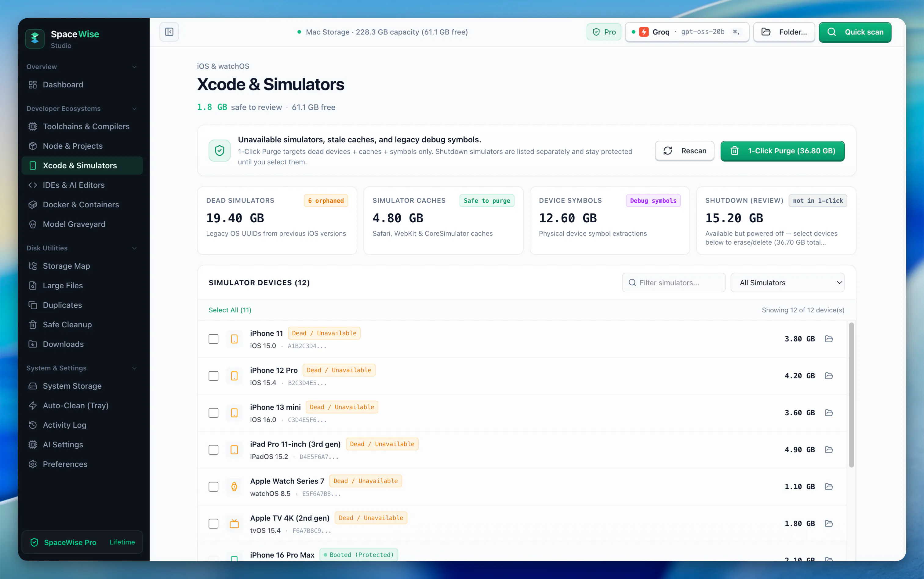Run 1-Click Purge (36.80 GB)

tap(782, 151)
